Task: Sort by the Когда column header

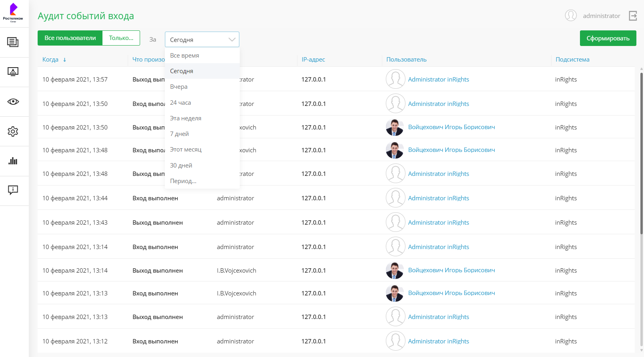Action: 50,60
